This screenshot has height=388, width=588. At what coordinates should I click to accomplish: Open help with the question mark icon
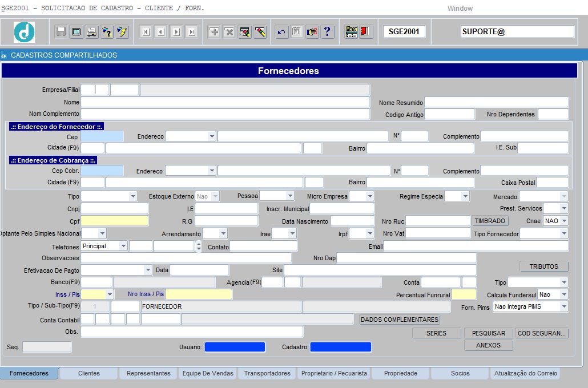[327, 32]
